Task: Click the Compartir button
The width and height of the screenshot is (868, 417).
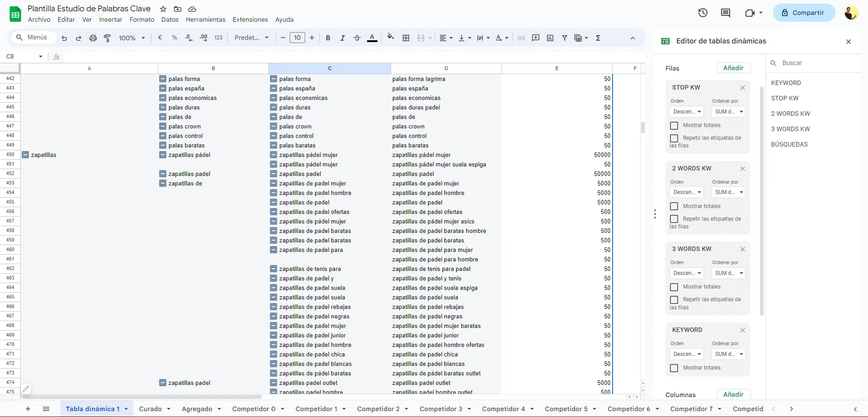Action: coord(802,13)
